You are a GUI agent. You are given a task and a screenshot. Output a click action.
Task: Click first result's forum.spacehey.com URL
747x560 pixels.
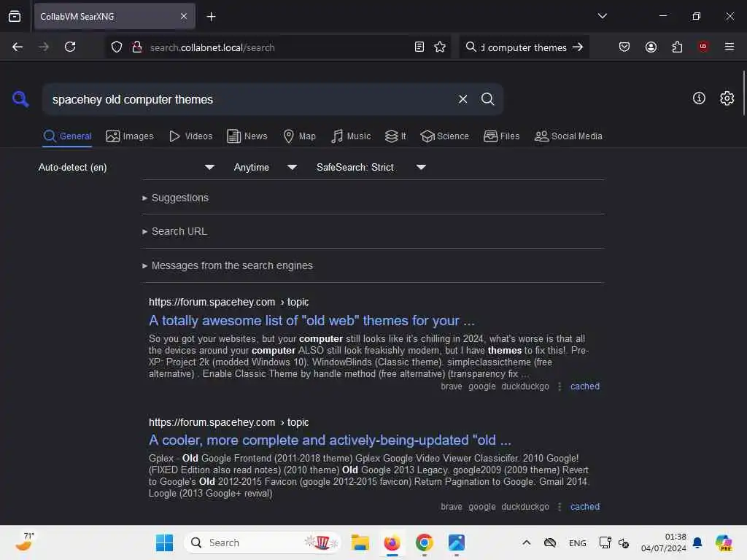click(228, 302)
